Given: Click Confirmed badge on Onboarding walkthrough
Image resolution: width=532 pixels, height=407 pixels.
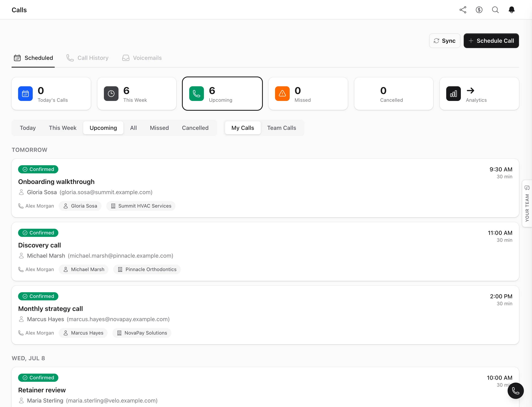Looking at the screenshot, I should pos(38,169).
